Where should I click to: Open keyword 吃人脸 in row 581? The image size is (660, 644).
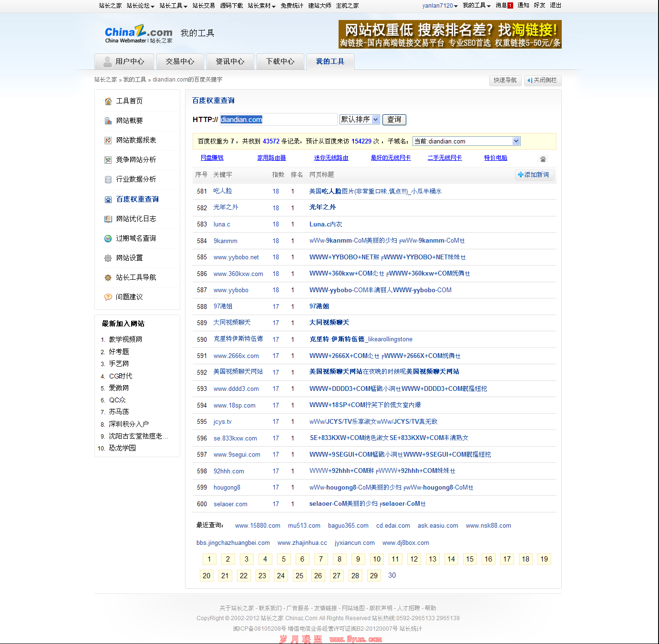point(223,191)
